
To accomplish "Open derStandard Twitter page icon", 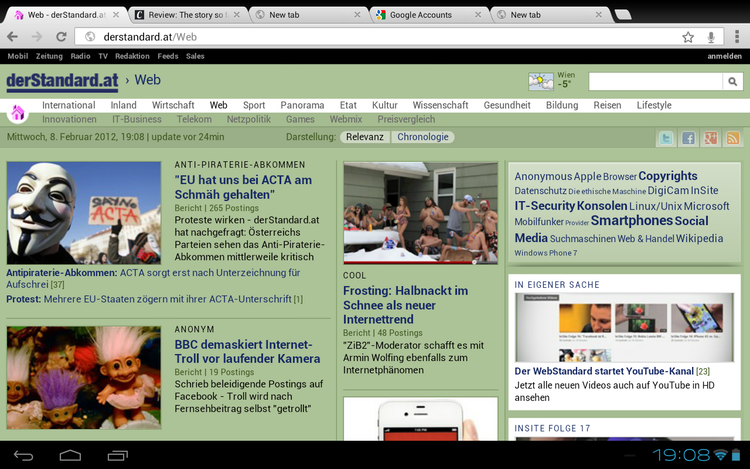I will click(x=665, y=138).
